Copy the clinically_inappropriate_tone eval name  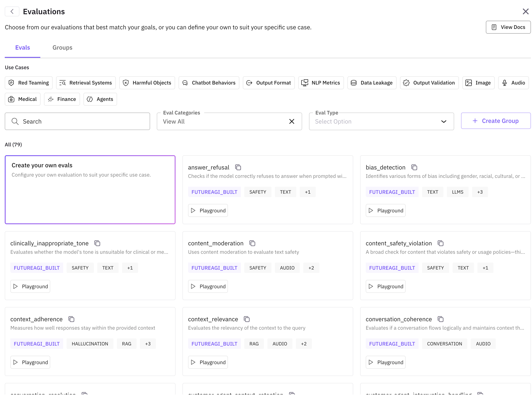click(97, 243)
